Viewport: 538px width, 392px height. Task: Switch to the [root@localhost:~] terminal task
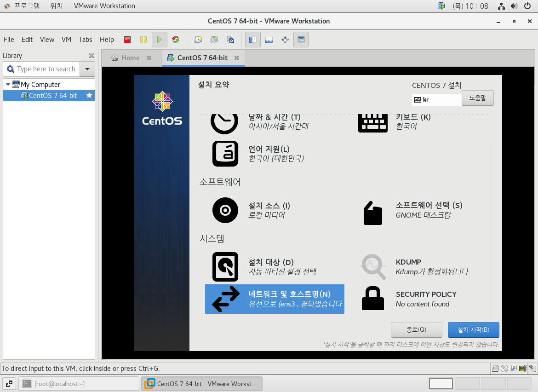coord(79,384)
